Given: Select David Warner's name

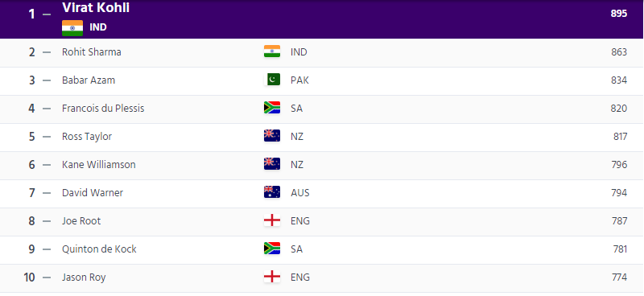Looking at the screenshot, I should pyautogui.click(x=93, y=192).
